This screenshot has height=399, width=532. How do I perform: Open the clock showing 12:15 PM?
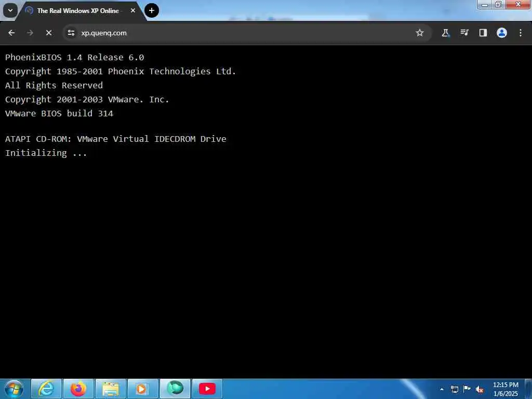pos(506,389)
